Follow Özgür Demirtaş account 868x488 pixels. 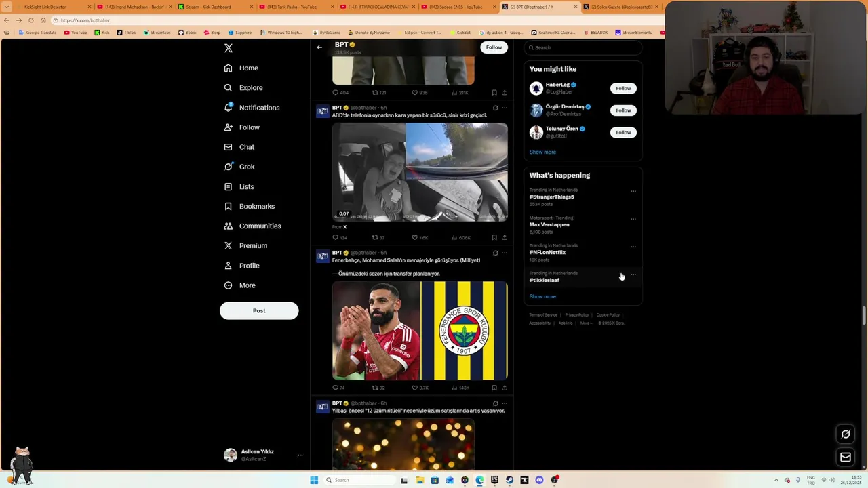click(x=623, y=110)
